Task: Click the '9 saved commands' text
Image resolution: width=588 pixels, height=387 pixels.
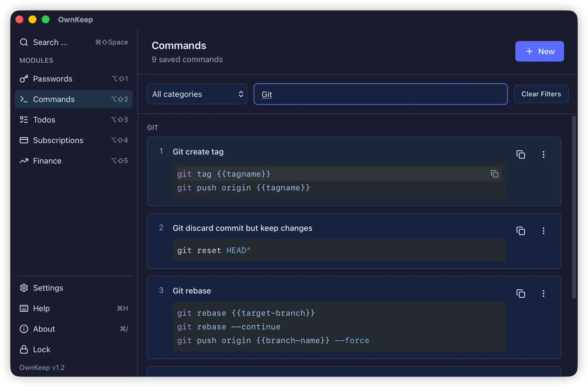Action: coord(187,60)
